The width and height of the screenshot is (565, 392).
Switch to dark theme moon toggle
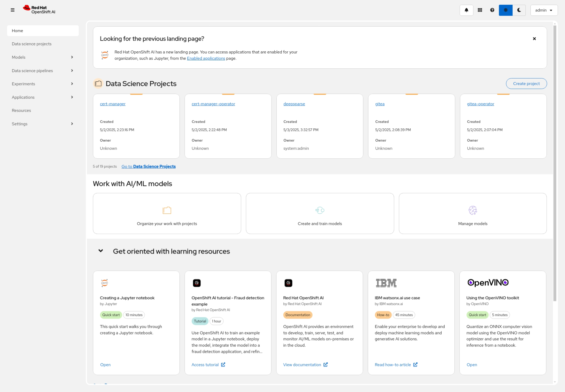pyautogui.click(x=519, y=10)
